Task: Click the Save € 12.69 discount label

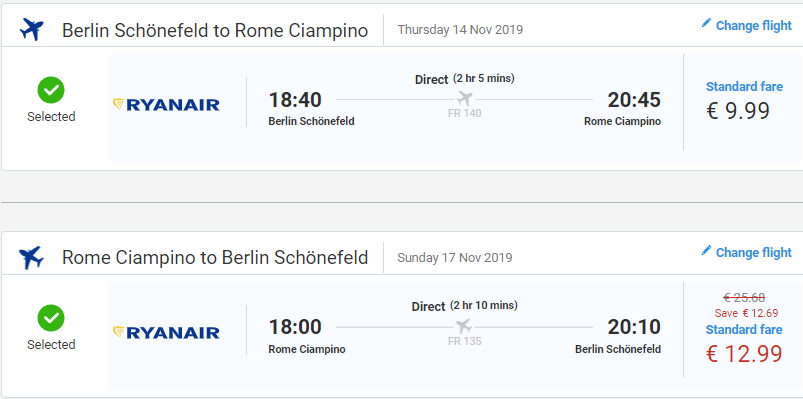Action: tap(747, 313)
